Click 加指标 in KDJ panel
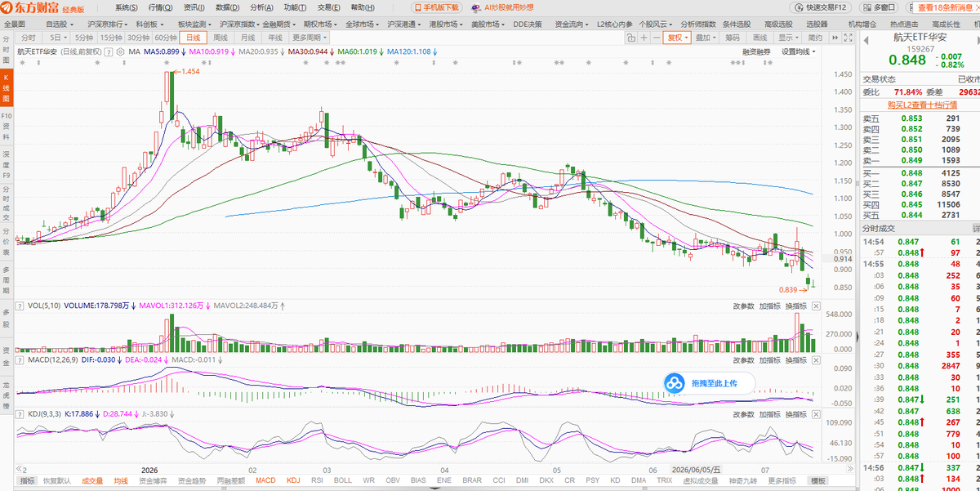 pyautogui.click(x=769, y=414)
